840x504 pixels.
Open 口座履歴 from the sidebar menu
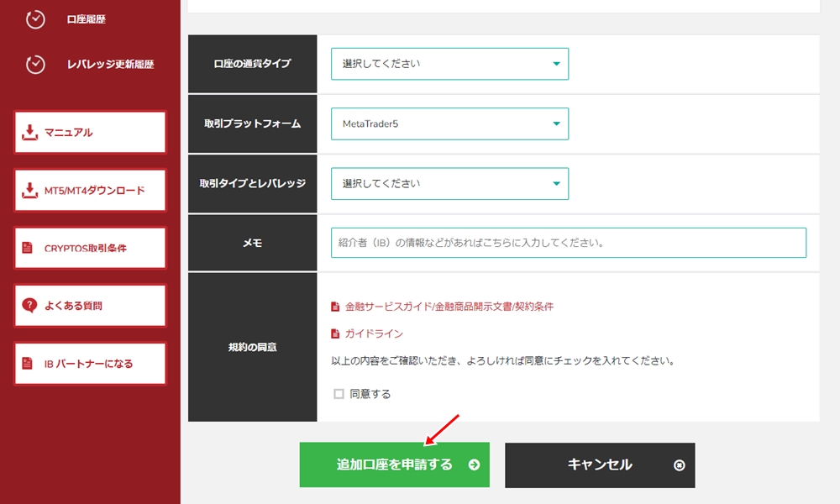[82, 18]
